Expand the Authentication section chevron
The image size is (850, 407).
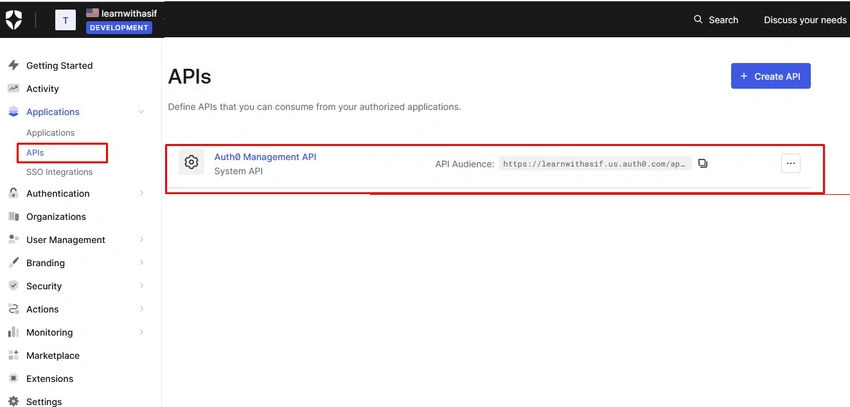141,193
